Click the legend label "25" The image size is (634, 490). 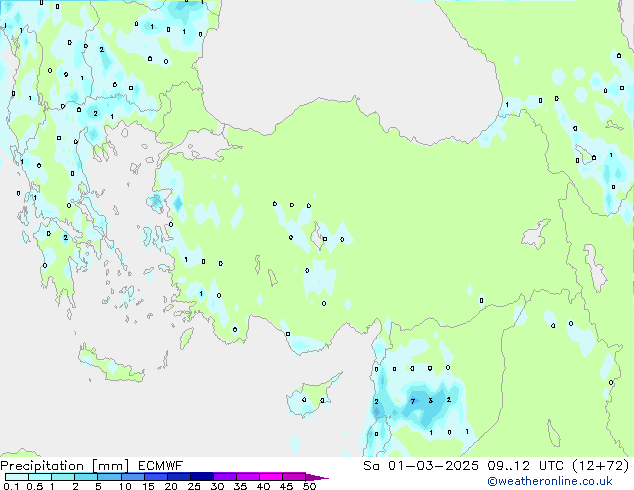[194, 486]
